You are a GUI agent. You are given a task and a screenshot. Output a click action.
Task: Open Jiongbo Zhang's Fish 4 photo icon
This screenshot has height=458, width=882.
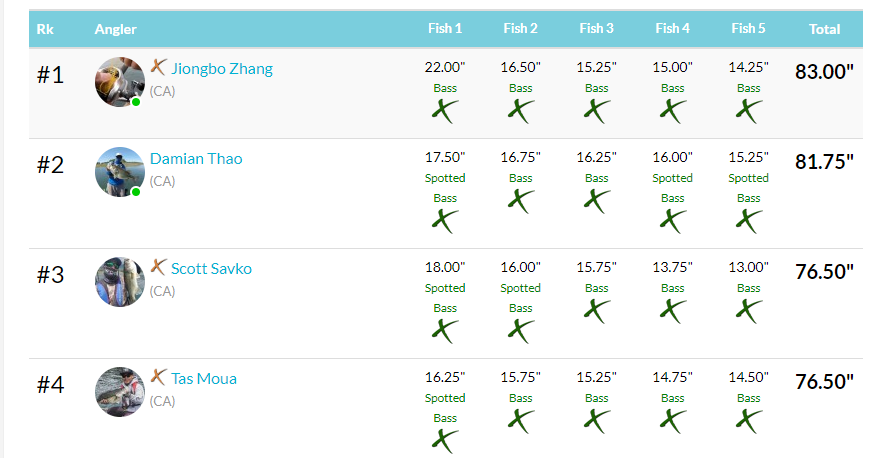point(673,111)
